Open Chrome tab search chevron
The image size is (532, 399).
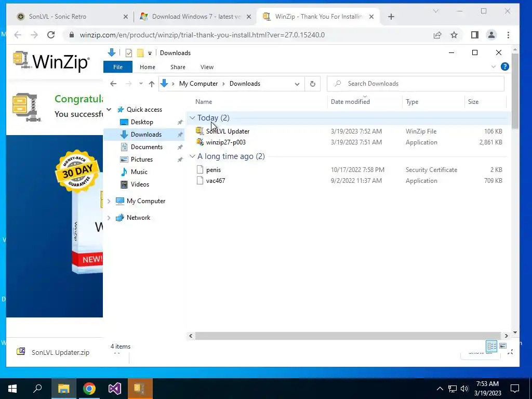[x=436, y=11]
